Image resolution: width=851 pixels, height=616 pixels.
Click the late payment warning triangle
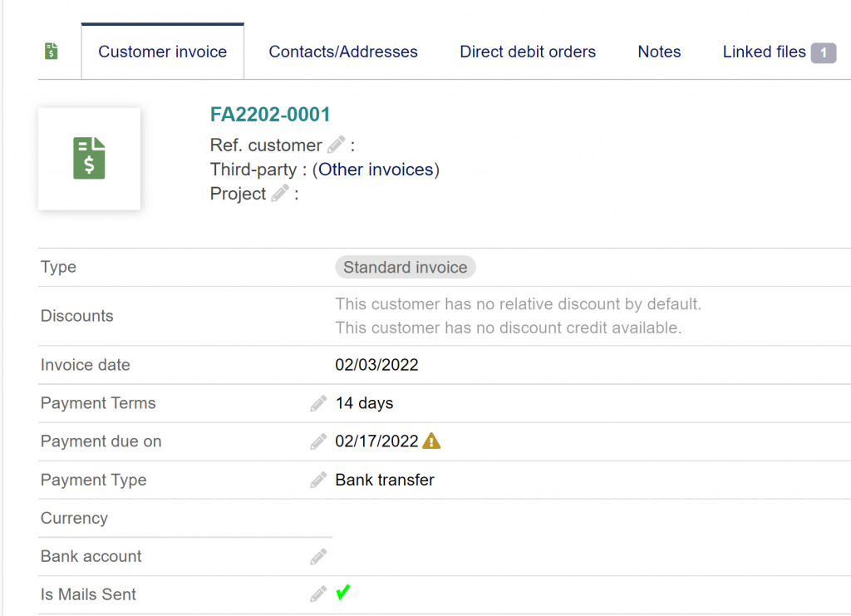pyautogui.click(x=431, y=441)
